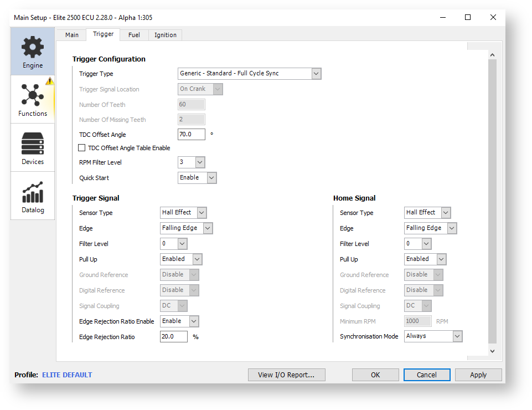Viewport: 532px width, 410px height.
Task: Click the scrollbar up arrow
Action: [x=492, y=55]
